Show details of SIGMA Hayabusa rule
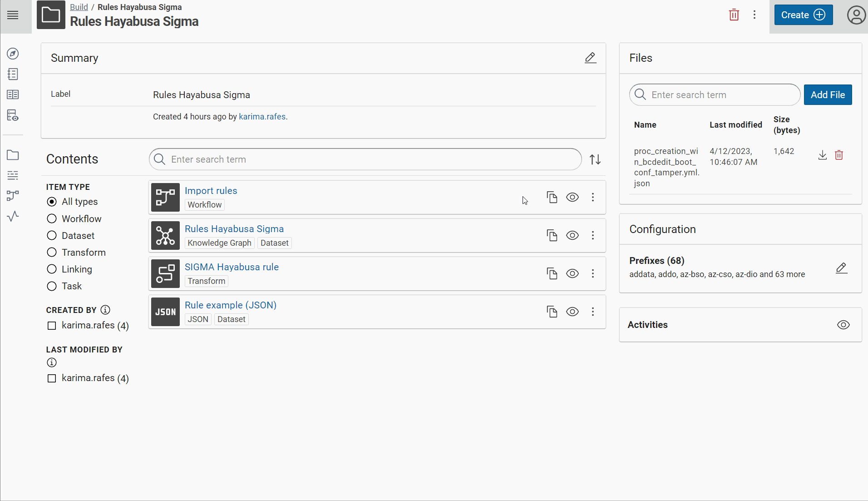The width and height of the screenshot is (868, 501). tap(572, 273)
